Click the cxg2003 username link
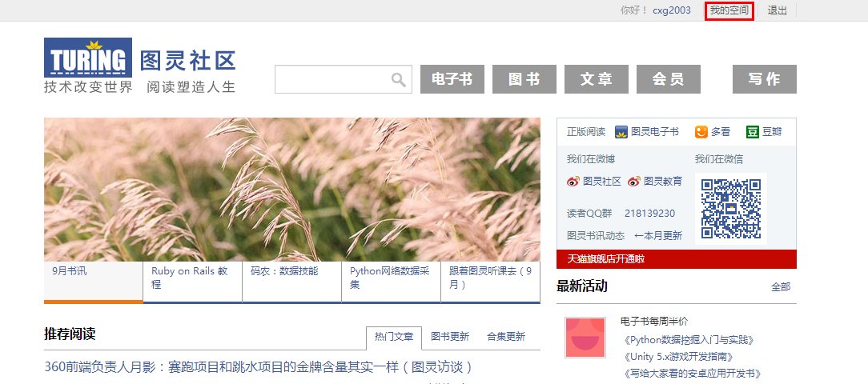This screenshot has width=868, height=384. [672, 10]
